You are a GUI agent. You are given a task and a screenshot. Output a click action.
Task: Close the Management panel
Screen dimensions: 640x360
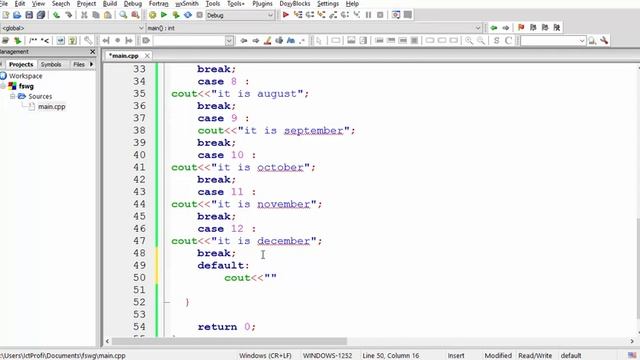coord(93,52)
